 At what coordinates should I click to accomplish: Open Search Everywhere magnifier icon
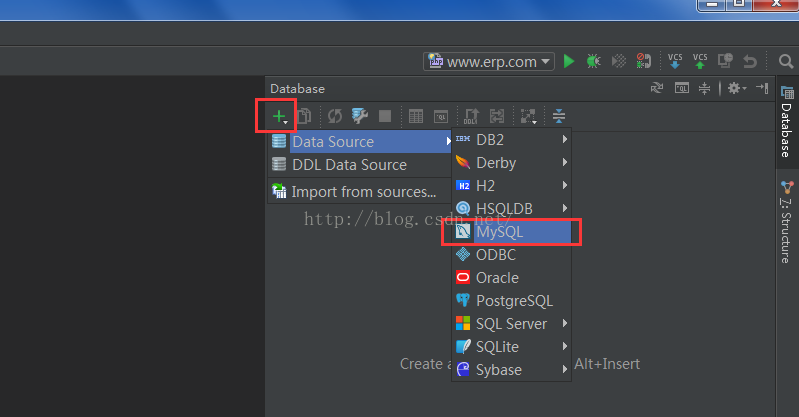[786, 62]
